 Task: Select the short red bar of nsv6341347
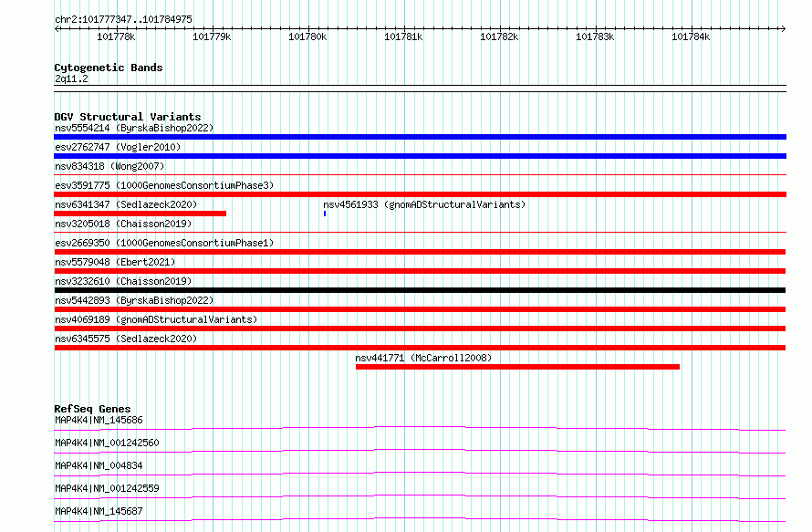point(140,214)
